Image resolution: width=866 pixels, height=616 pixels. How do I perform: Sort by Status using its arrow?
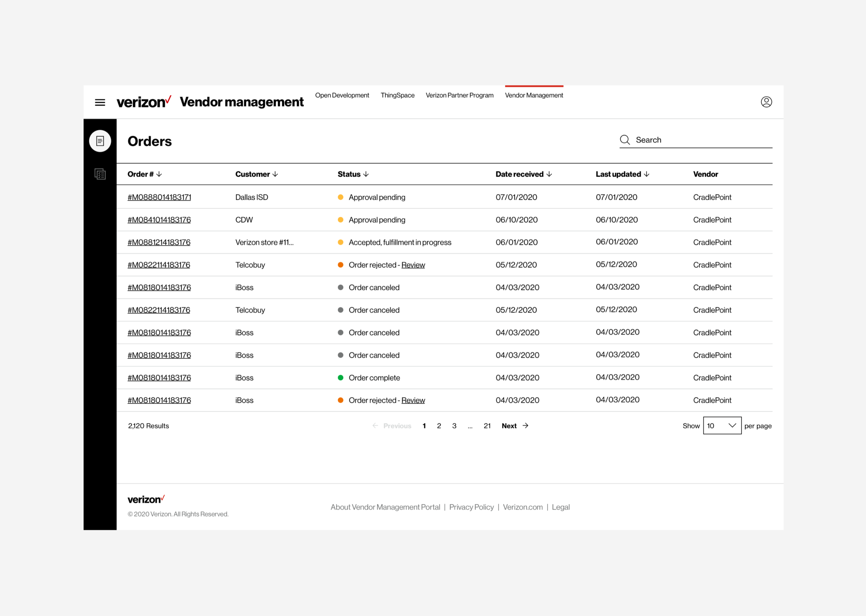(366, 174)
